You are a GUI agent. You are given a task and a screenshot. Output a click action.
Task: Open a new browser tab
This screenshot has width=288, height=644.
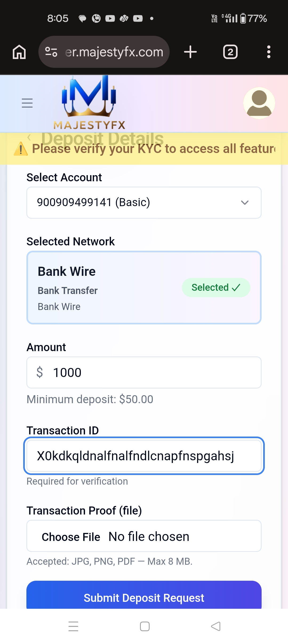(x=190, y=52)
